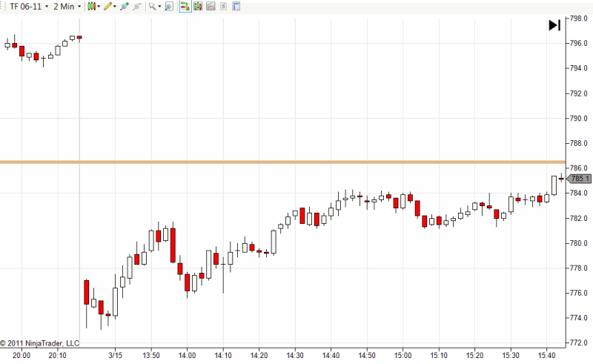Select the pencil drawing tools icon
The image size is (593, 364).
coord(108,7)
